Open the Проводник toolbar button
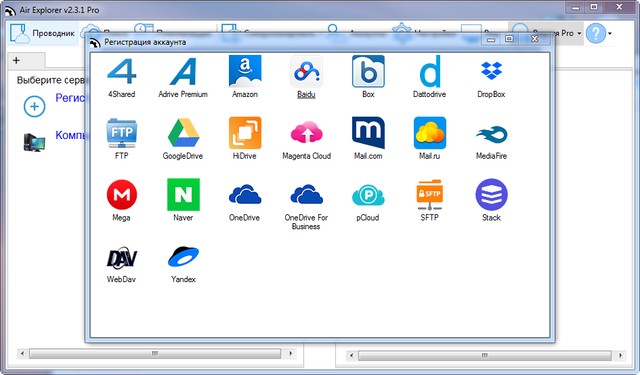The image size is (640, 375). click(x=43, y=33)
